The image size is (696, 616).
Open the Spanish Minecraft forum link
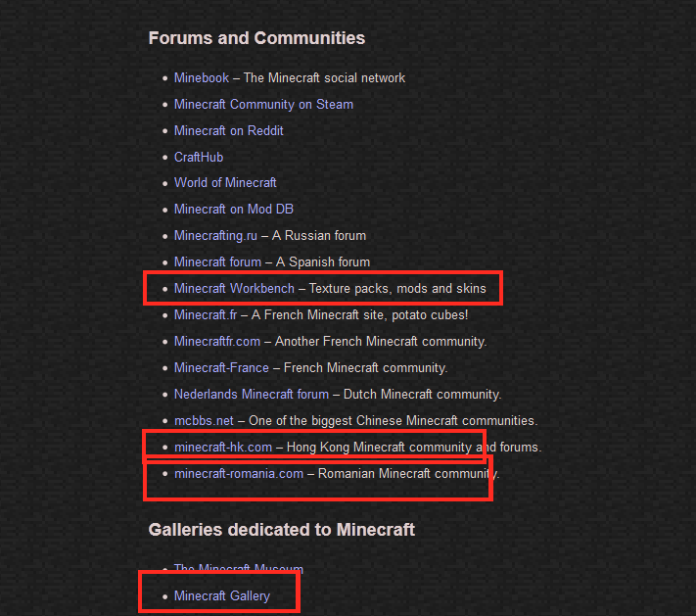pos(217,262)
